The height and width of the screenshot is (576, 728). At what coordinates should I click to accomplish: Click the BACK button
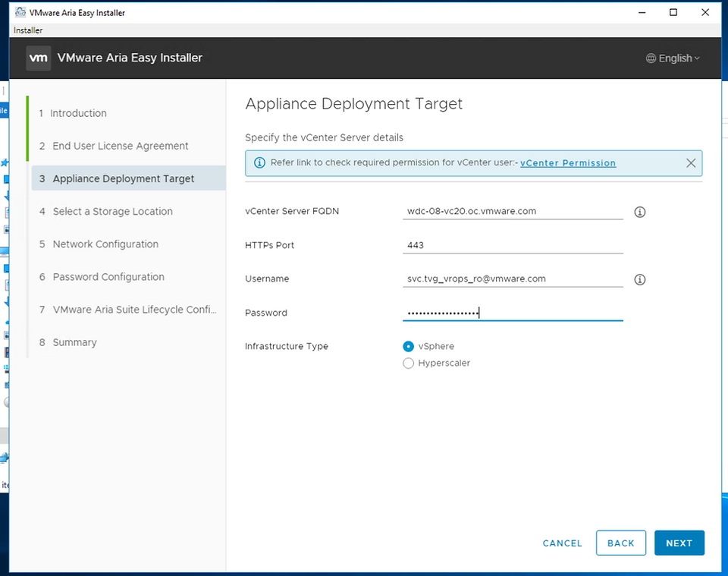click(x=621, y=543)
